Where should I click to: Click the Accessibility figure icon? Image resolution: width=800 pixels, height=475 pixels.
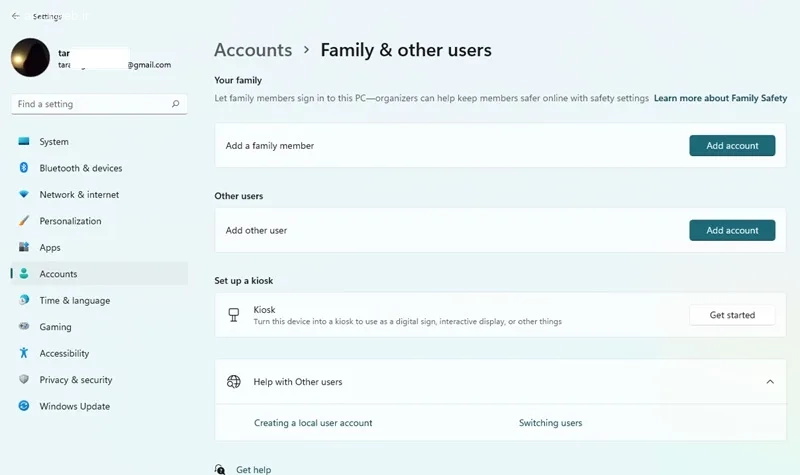[24, 353]
